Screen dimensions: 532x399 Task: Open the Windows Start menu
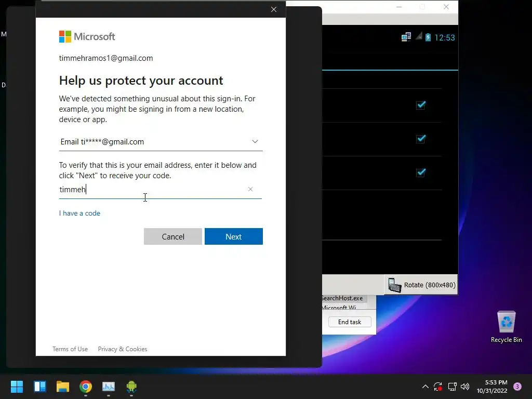(17, 387)
